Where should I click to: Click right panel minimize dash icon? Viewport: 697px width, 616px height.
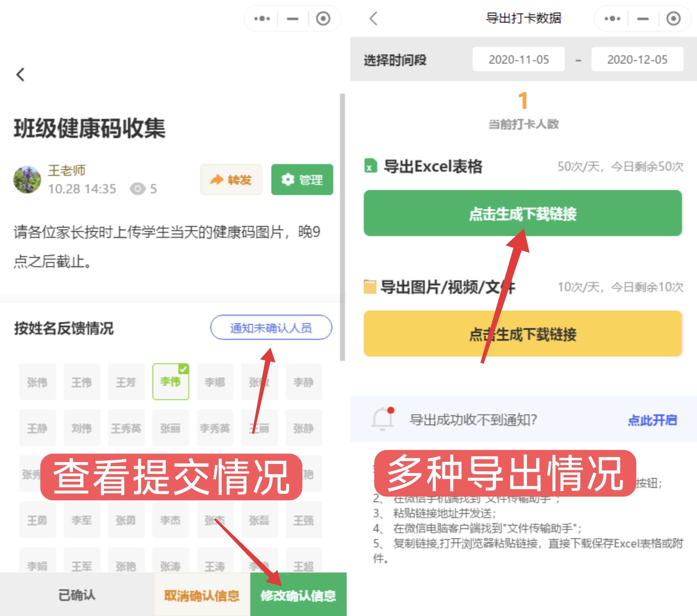point(643,19)
